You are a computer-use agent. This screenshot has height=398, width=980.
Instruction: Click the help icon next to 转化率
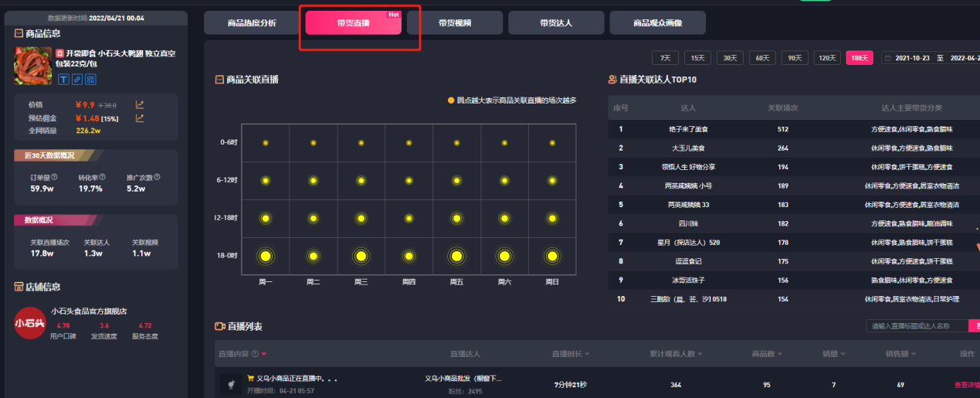tap(103, 178)
